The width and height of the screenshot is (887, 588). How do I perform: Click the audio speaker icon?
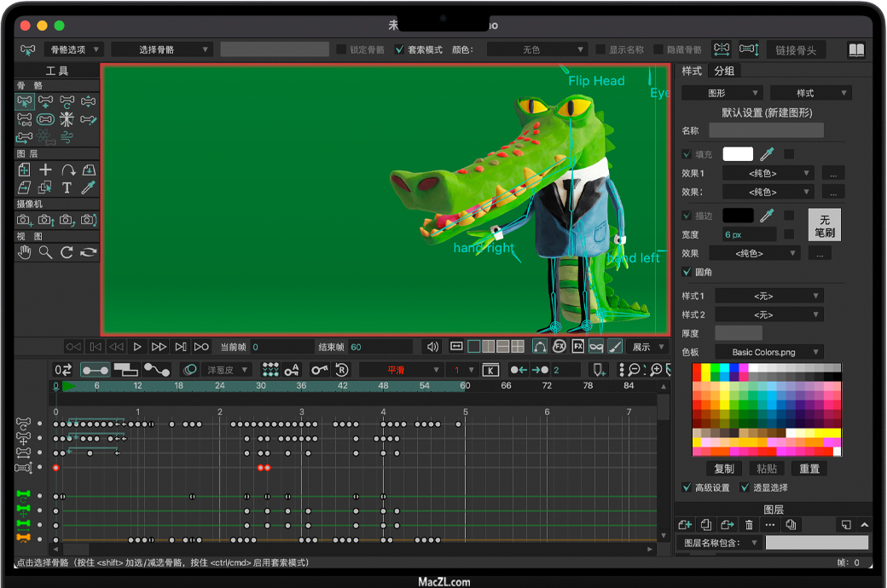(432, 347)
